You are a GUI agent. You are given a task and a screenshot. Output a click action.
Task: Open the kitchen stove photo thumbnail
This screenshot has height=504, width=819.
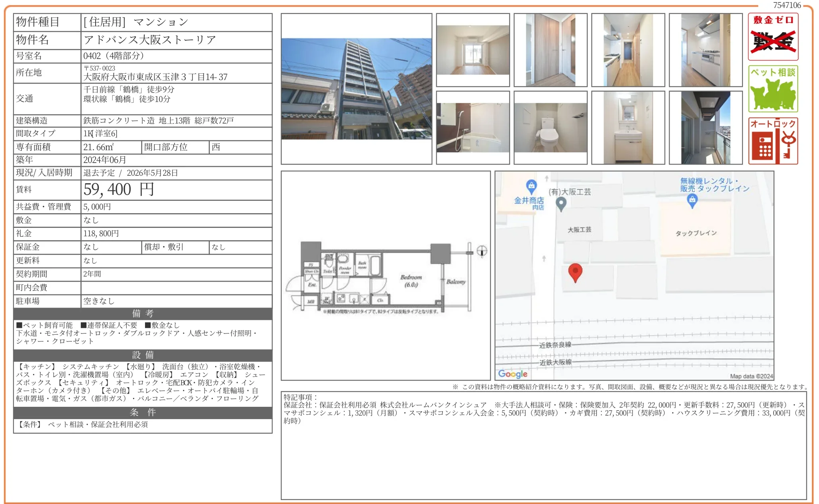pyautogui.click(x=705, y=50)
